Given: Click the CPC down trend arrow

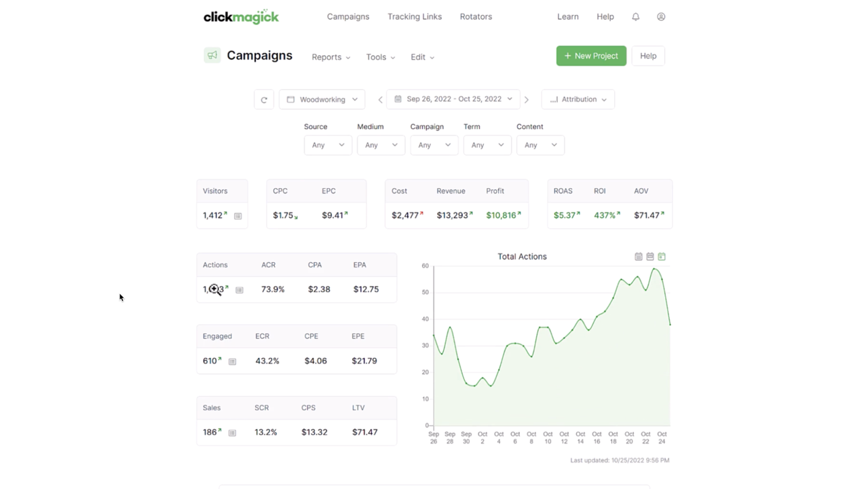Looking at the screenshot, I should point(296,217).
